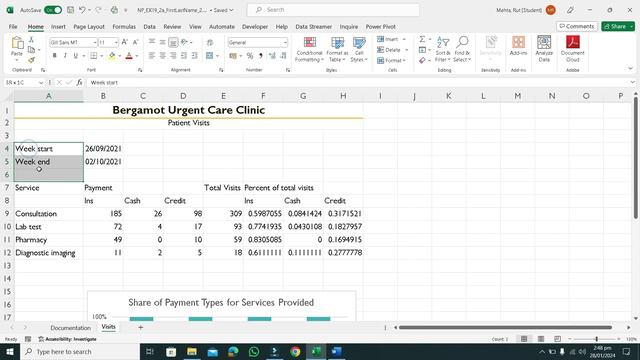Image resolution: width=640 pixels, height=360 pixels.
Task: Toggle Italic formatting
Action: coord(65,56)
